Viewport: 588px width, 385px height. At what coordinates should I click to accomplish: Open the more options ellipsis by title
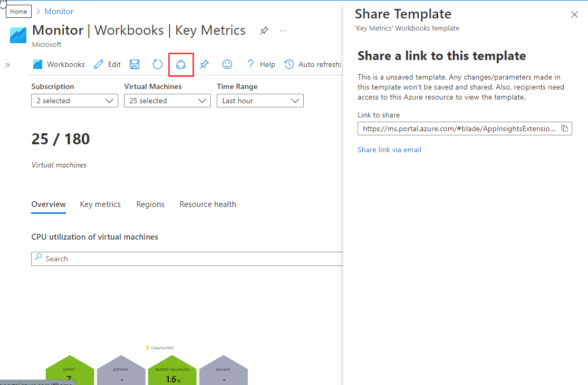click(x=283, y=31)
